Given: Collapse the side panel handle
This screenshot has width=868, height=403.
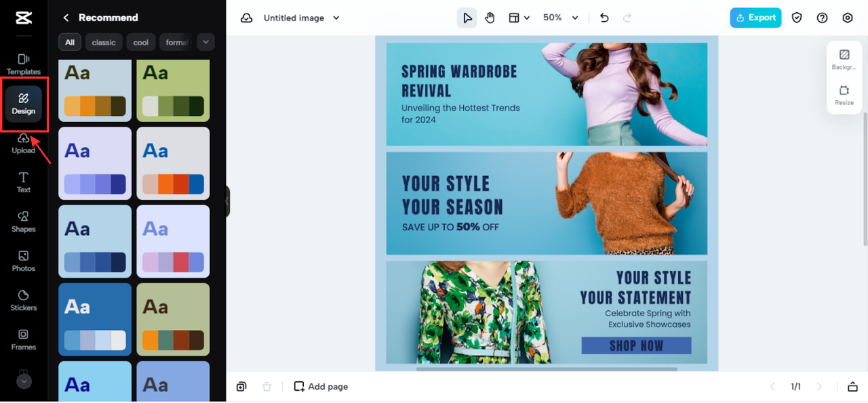Looking at the screenshot, I should click(228, 201).
